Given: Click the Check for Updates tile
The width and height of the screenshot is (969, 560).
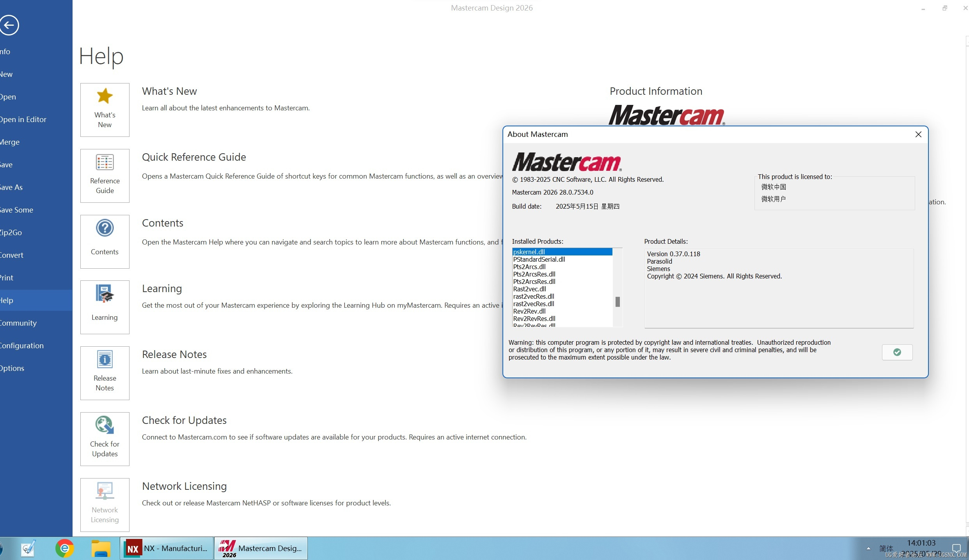Looking at the screenshot, I should 105,439.
